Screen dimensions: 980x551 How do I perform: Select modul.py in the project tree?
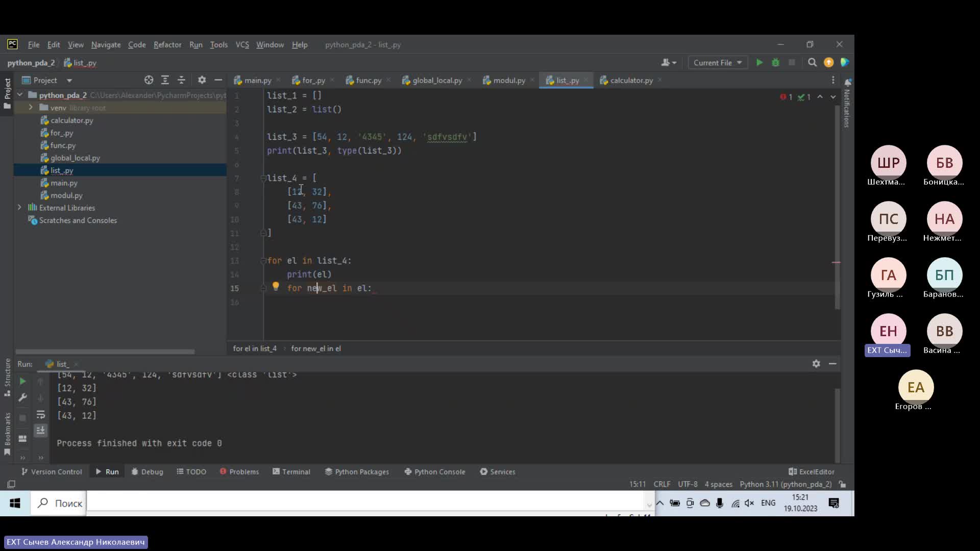[x=66, y=195]
